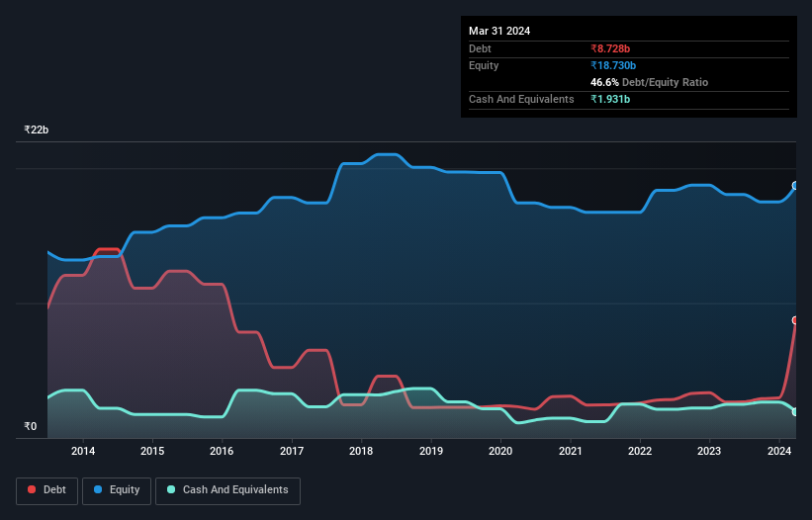Click the ₹0 y-axis label
This screenshot has height=520, width=812.
click(30, 426)
